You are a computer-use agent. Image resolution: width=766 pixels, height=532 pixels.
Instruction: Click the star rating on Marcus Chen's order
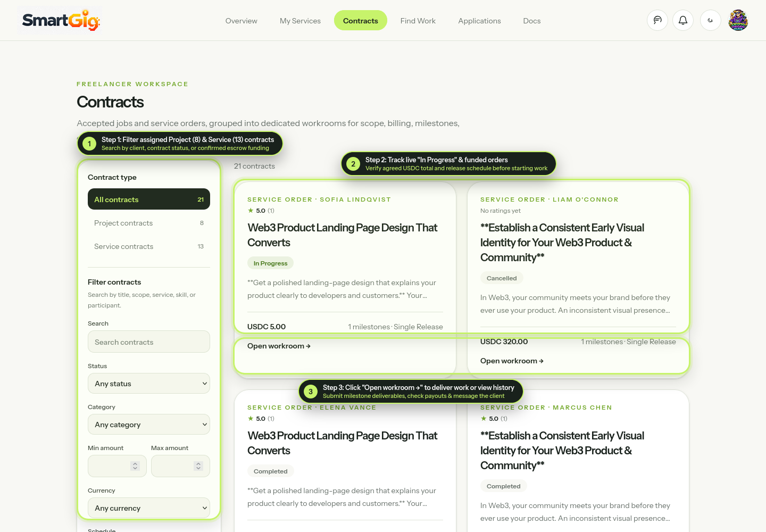[494, 419]
